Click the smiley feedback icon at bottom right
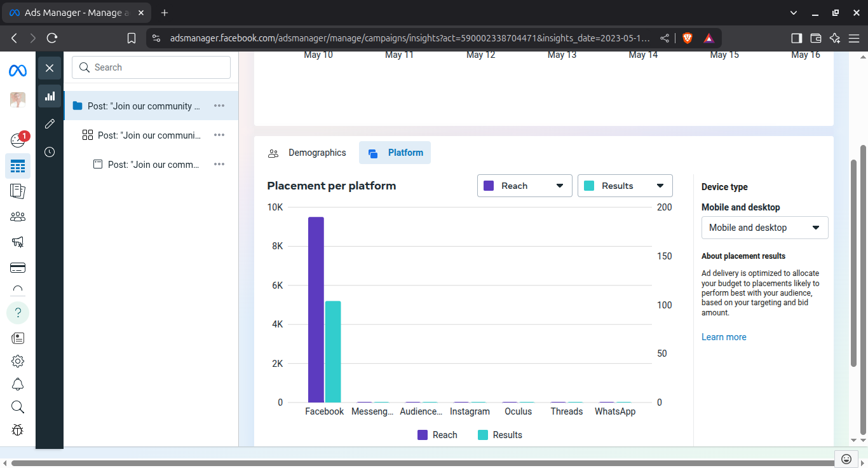The image size is (868, 468). (846, 458)
